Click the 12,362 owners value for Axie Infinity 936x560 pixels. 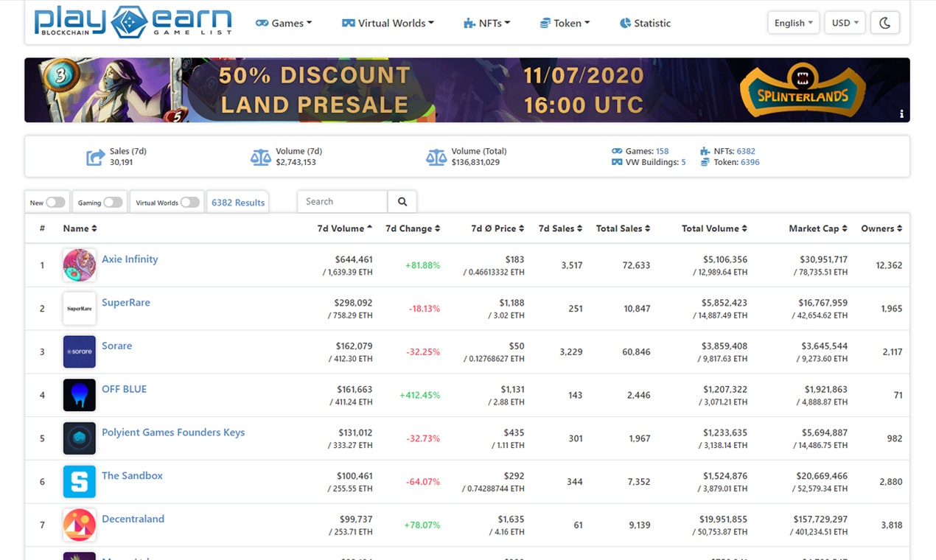tap(889, 265)
